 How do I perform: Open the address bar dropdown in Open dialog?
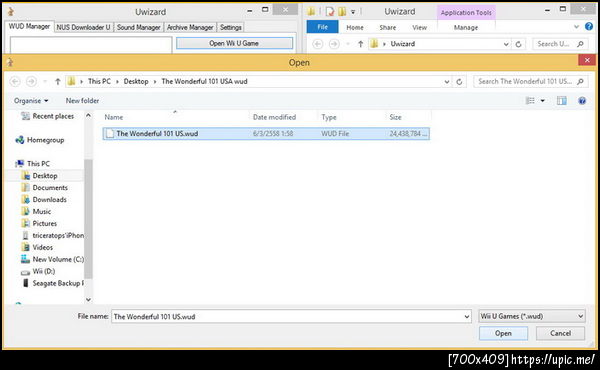(447, 81)
